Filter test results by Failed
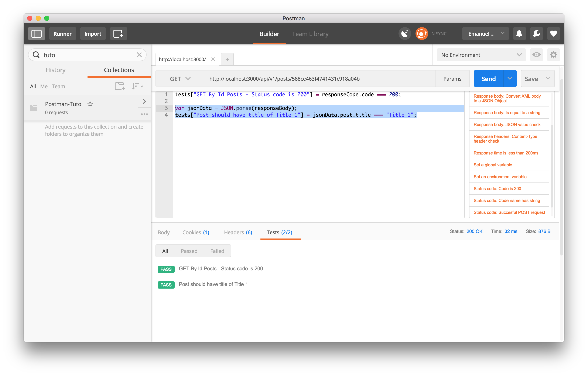588x376 pixels. 217,251
